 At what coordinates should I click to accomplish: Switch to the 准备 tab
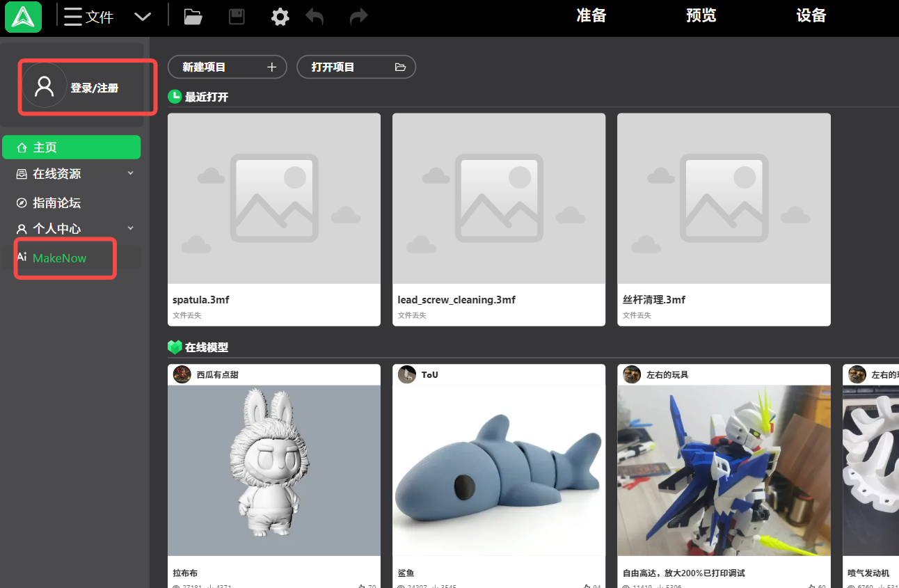[x=591, y=16]
